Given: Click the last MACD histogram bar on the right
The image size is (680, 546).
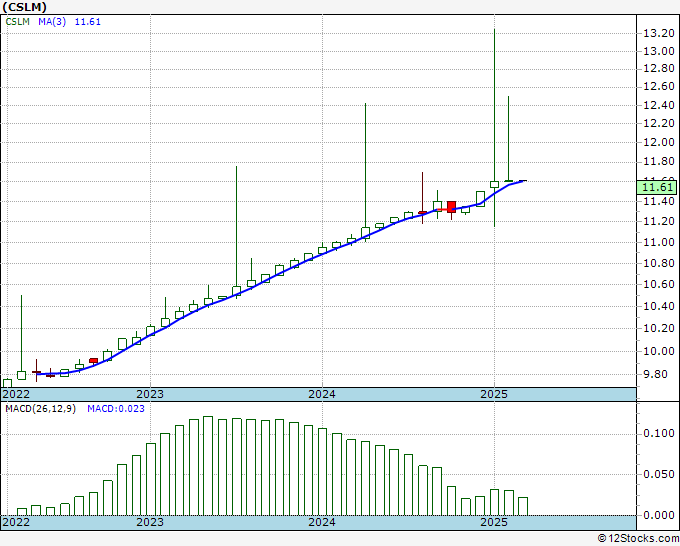Looking at the screenshot, I should [523, 506].
